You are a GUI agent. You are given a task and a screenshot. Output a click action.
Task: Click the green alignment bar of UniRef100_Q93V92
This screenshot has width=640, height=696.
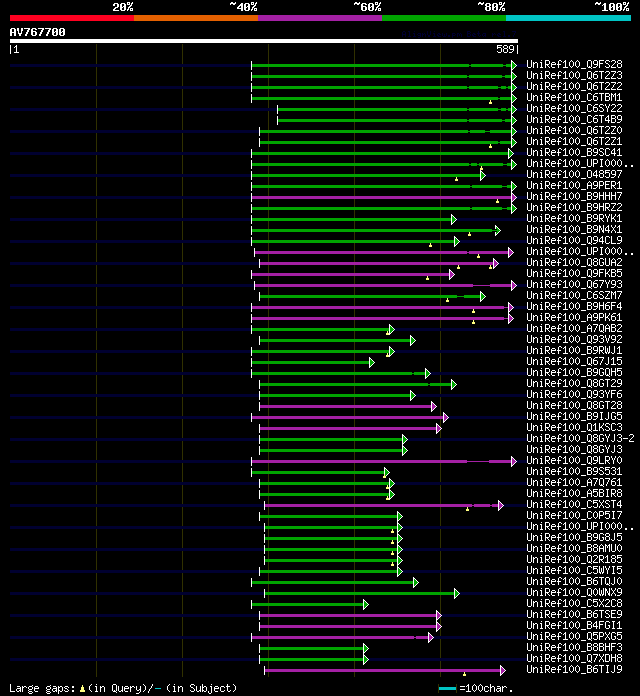coord(335,340)
